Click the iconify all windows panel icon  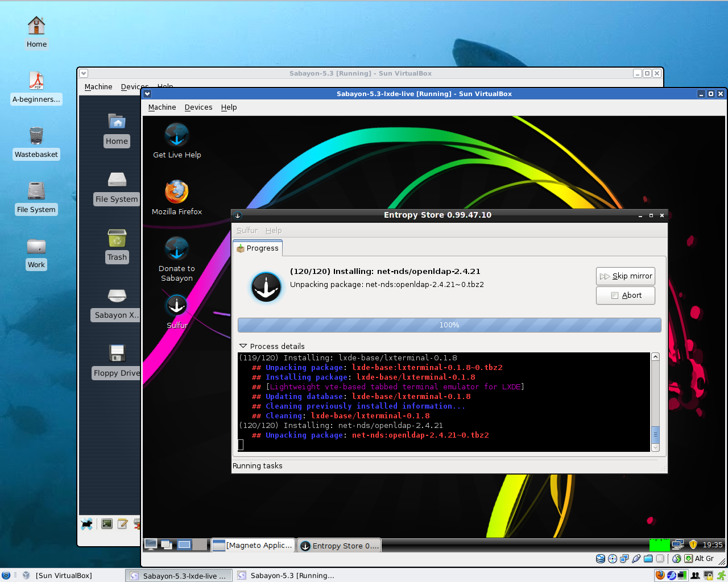167,545
